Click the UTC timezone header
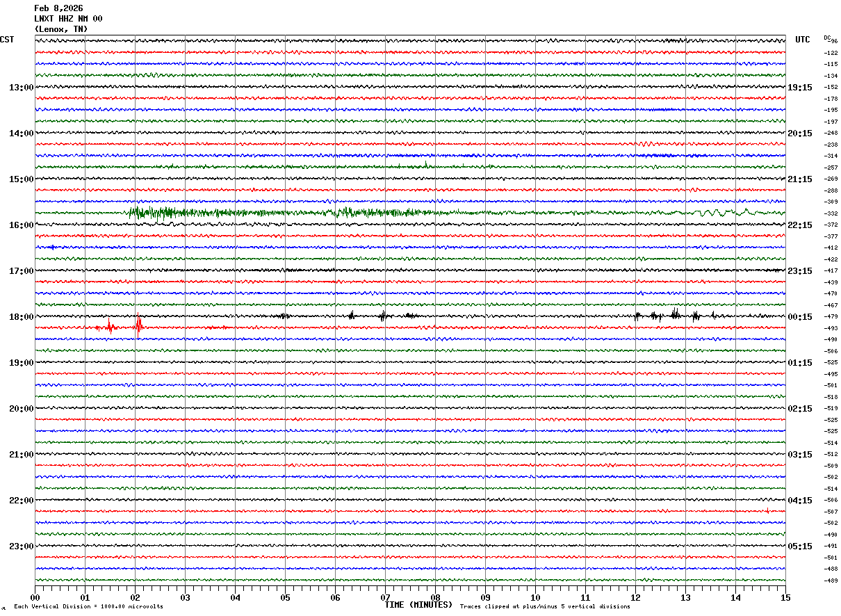841x616 pixels. [803, 40]
